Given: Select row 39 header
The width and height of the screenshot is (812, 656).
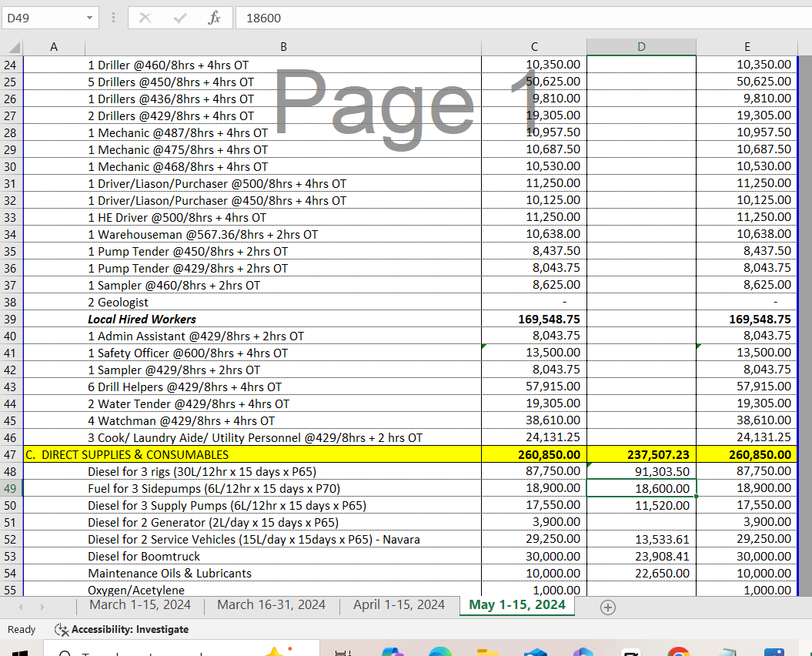Looking at the screenshot, I should coord(11,320).
